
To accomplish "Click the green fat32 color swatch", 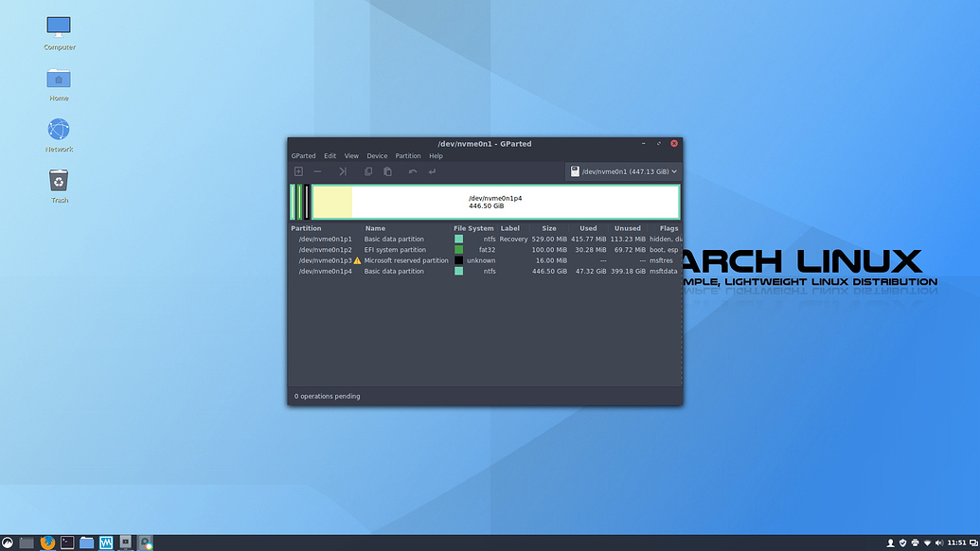I will tap(458, 250).
